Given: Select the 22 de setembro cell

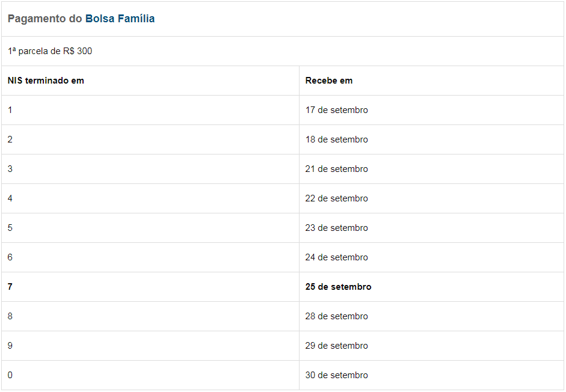Looking at the screenshot, I should click(x=431, y=198).
